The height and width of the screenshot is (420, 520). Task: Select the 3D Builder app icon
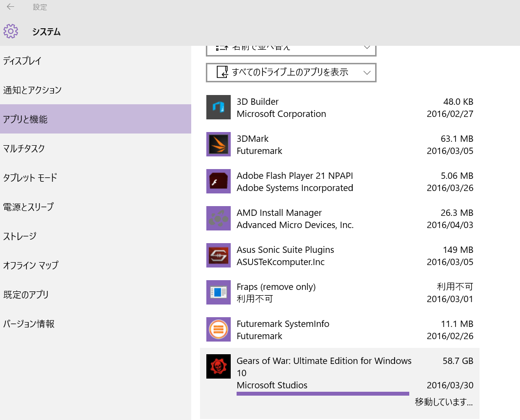point(218,107)
